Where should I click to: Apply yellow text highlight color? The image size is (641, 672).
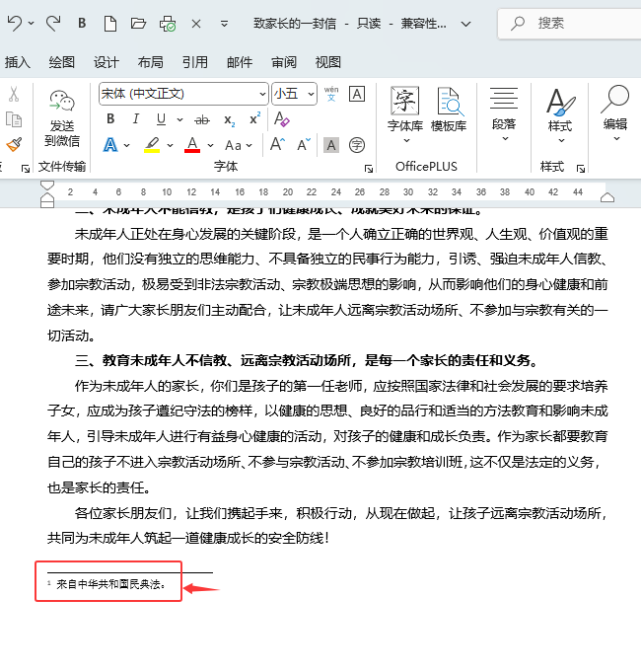[x=152, y=145]
